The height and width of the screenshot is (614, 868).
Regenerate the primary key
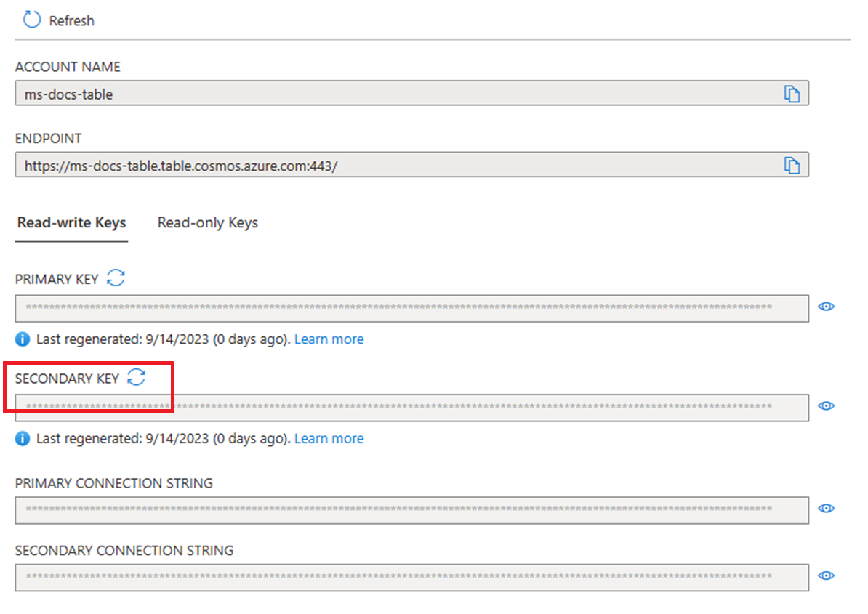(x=116, y=278)
